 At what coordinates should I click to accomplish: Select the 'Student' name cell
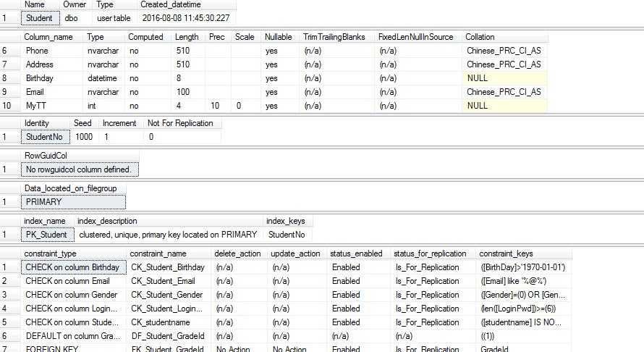(x=41, y=18)
